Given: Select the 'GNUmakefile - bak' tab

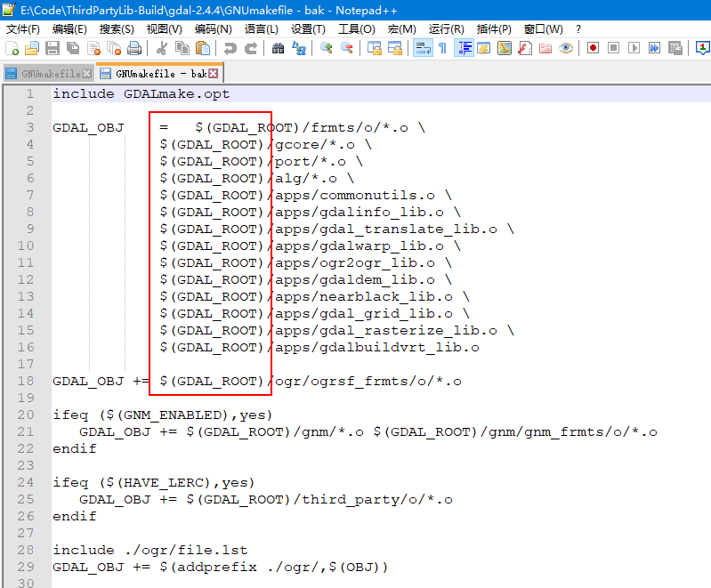Looking at the screenshot, I should [161, 74].
